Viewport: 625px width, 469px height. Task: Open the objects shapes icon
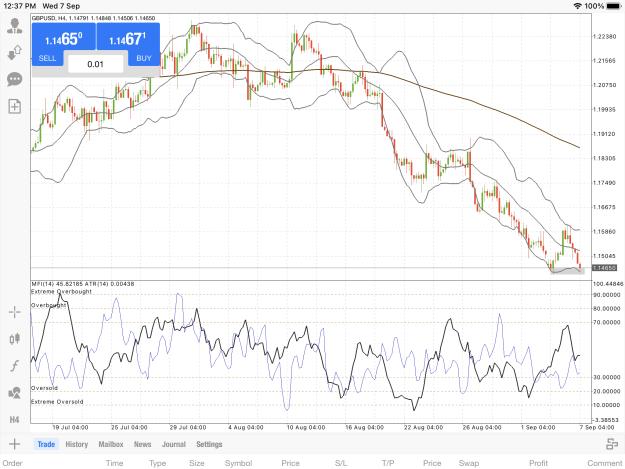coord(15,393)
